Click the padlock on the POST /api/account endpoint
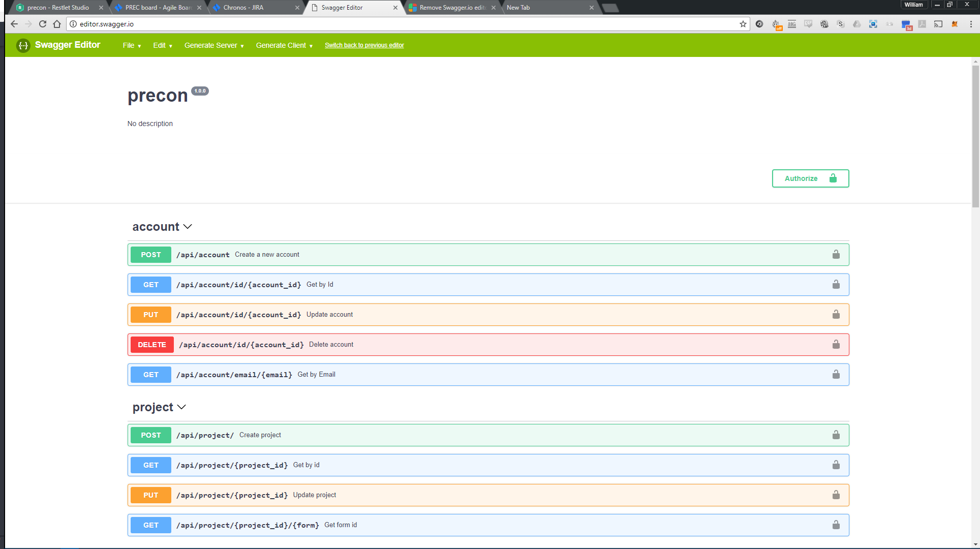 pyautogui.click(x=836, y=254)
